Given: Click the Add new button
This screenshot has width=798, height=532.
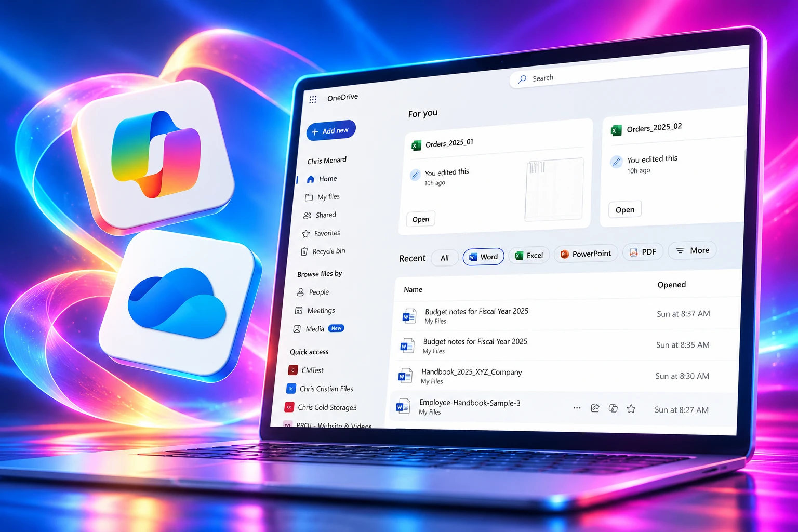Looking at the screenshot, I should pyautogui.click(x=331, y=131).
